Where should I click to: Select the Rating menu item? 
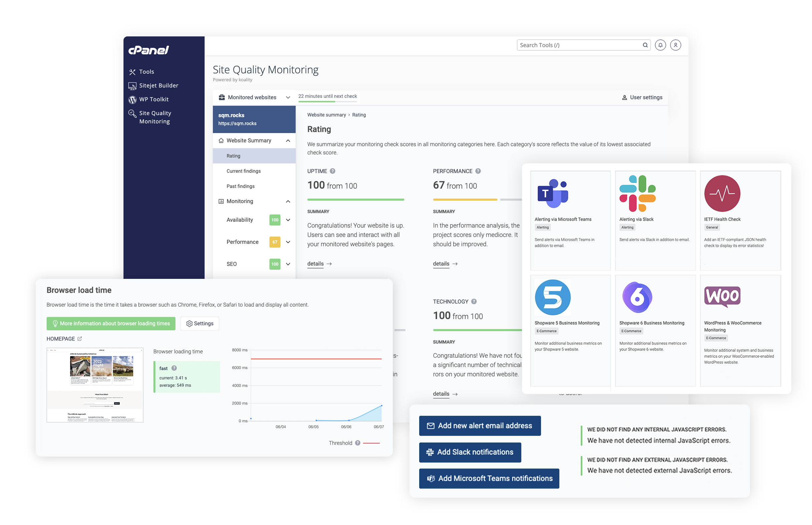(234, 155)
